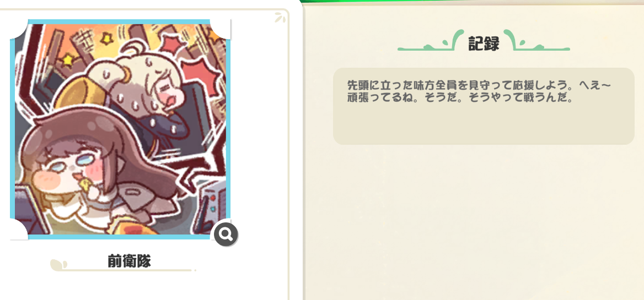Click the record description text box
The height and width of the screenshot is (300, 644).
(484, 106)
